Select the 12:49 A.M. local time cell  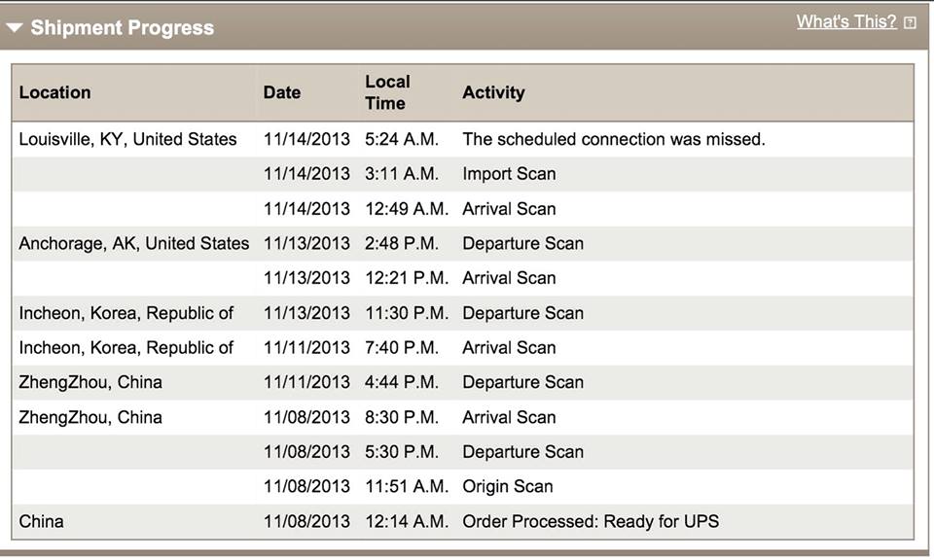[406, 209]
